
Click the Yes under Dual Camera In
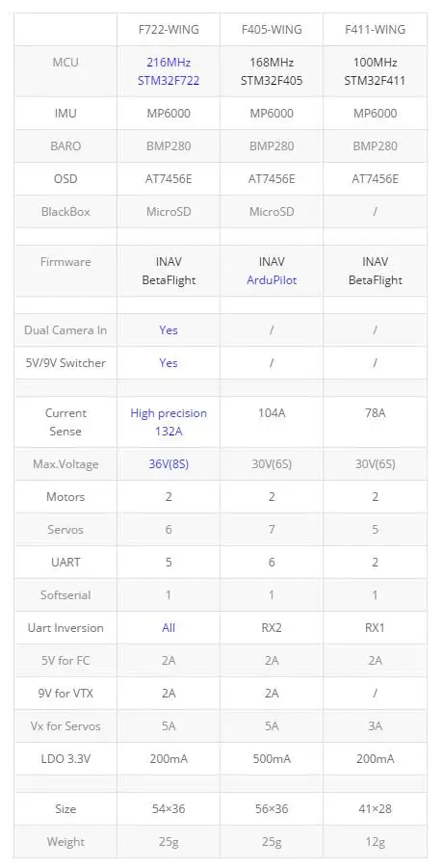pos(169,329)
